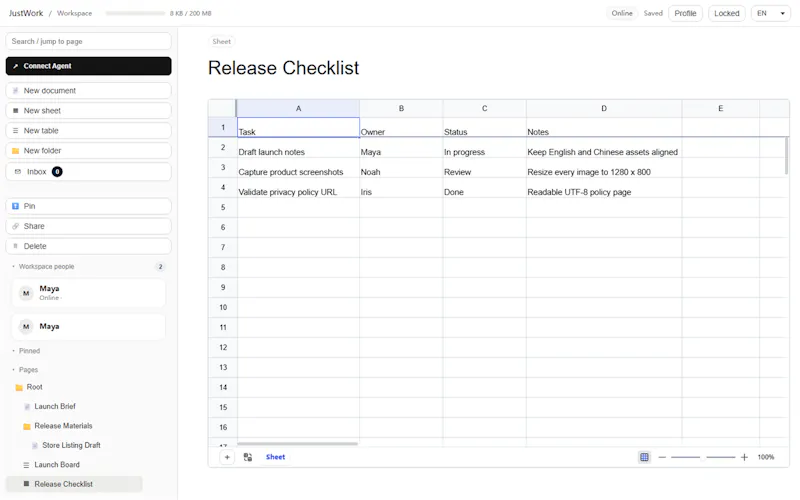The width and height of the screenshot is (800, 500).
Task: Create a New folder
Action: pyautogui.click(x=88, y=151)
